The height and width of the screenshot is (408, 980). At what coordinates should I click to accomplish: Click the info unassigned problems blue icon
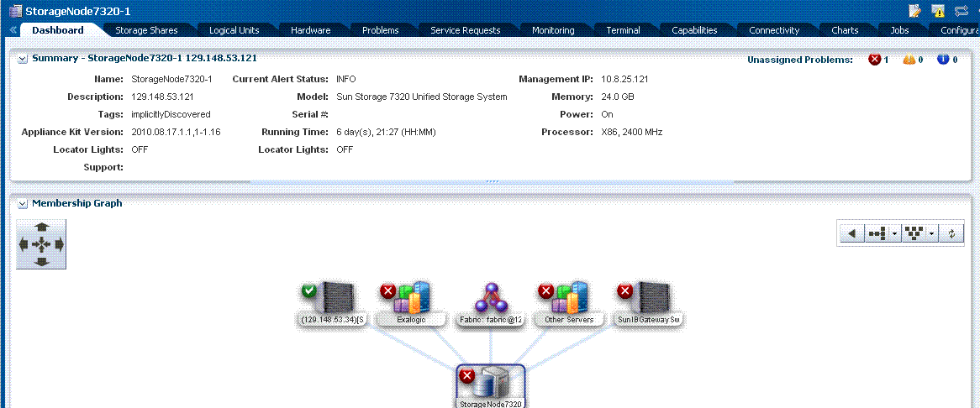tap(943, 60)
